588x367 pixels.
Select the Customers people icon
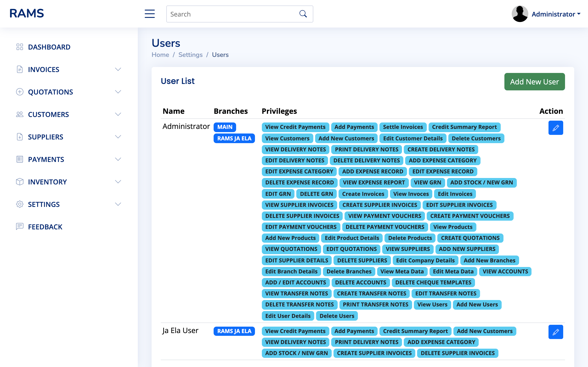click(20, 114)
